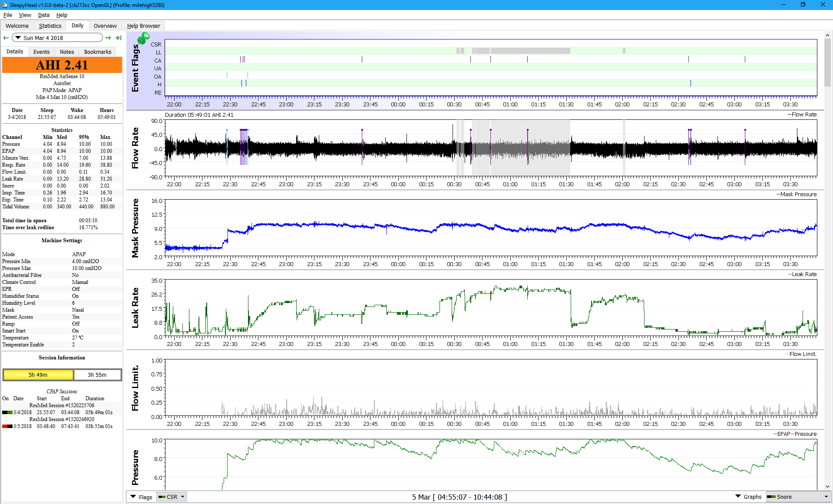Show the Events sub-tab

pos(41,52)
